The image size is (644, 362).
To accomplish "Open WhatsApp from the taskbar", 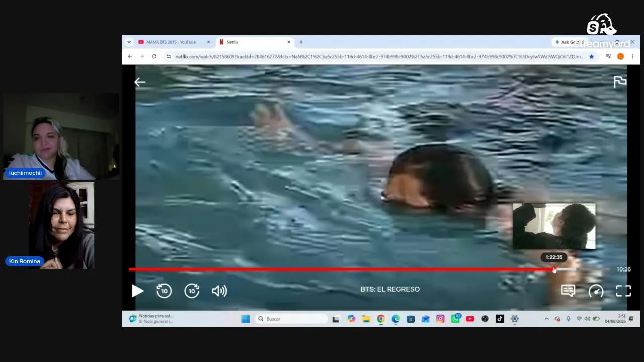I will click(455, 319).
